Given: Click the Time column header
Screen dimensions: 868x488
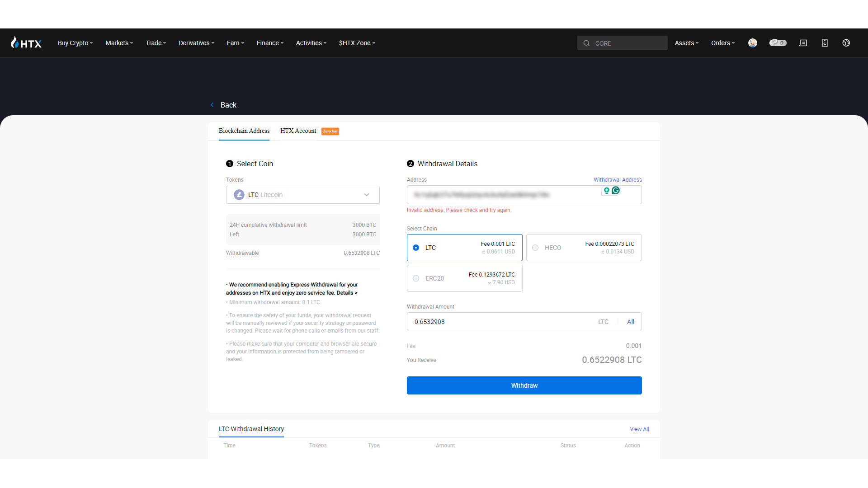Looking at the screenshot, I should point(229,446).
